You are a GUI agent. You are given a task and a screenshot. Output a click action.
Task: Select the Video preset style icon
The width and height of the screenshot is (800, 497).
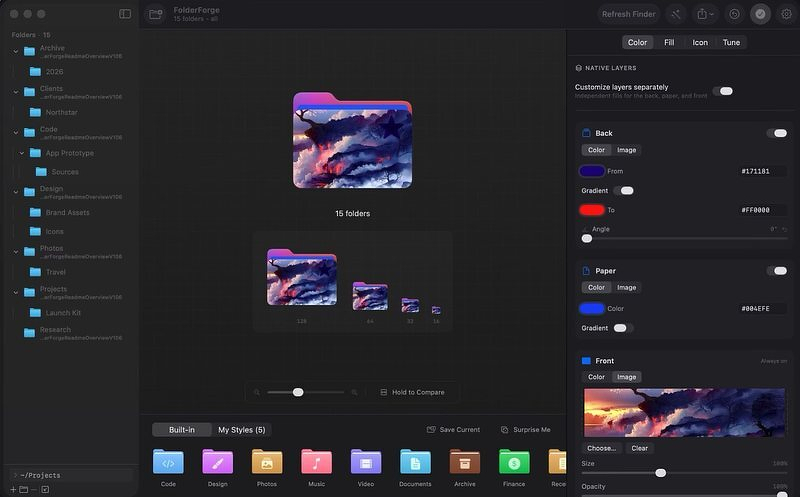tap(366, 462)
